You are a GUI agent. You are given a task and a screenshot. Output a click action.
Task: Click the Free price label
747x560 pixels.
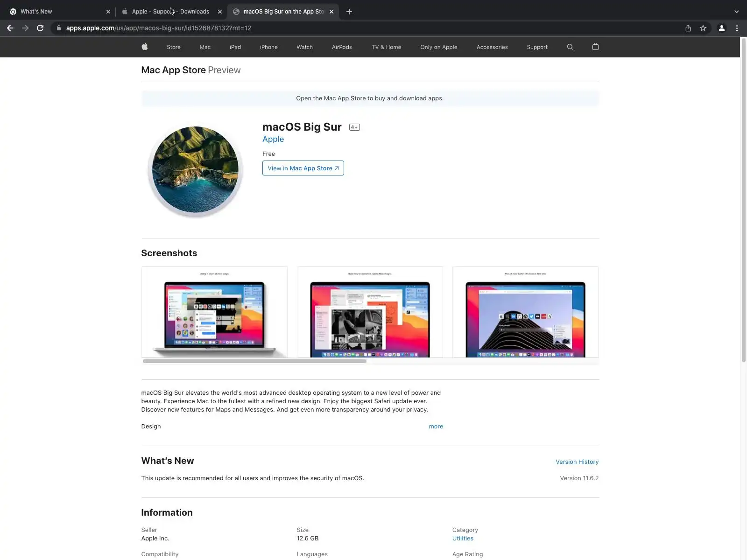pyautogui.click(x=268, y=154)
